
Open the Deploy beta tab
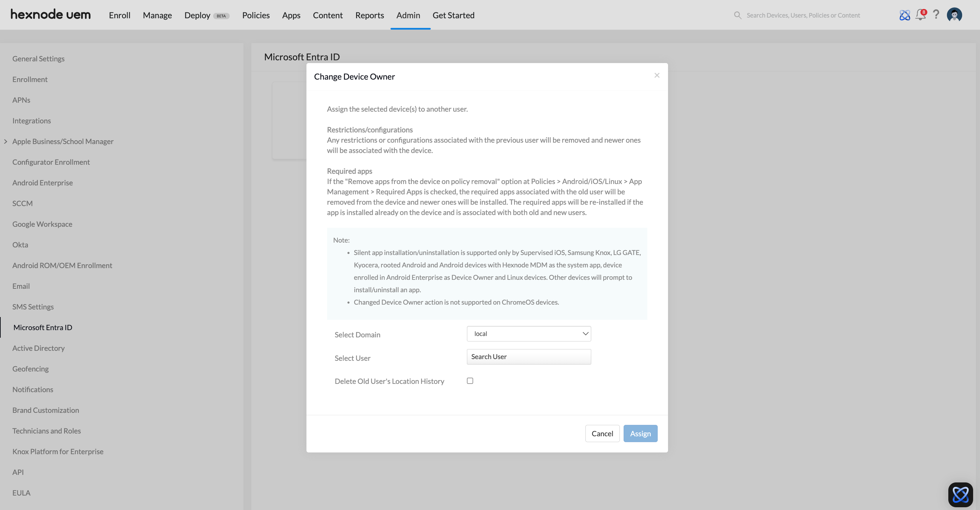(x=207, y=15)
